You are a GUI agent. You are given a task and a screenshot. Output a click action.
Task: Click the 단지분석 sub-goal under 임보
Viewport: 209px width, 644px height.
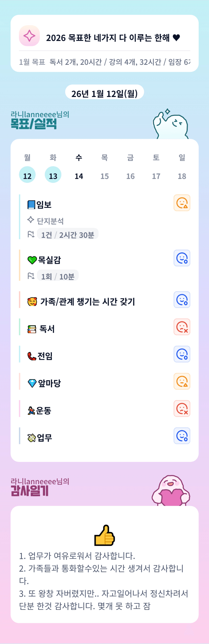[x=50, y=221]
